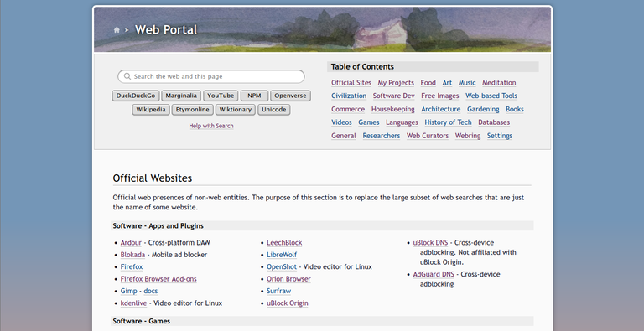This screenshot has height=331, width=644.
Task: Click the YouTube search button
Action: pos(221,96)
